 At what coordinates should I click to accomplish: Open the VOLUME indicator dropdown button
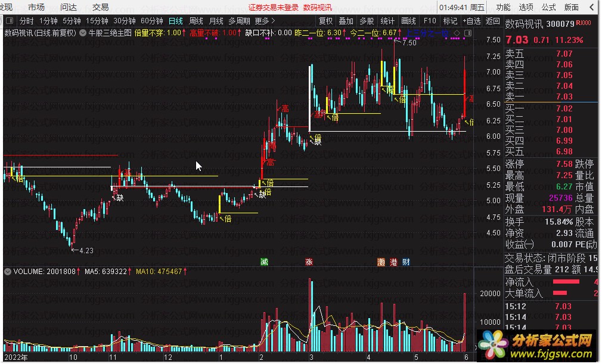click(8, 272)
